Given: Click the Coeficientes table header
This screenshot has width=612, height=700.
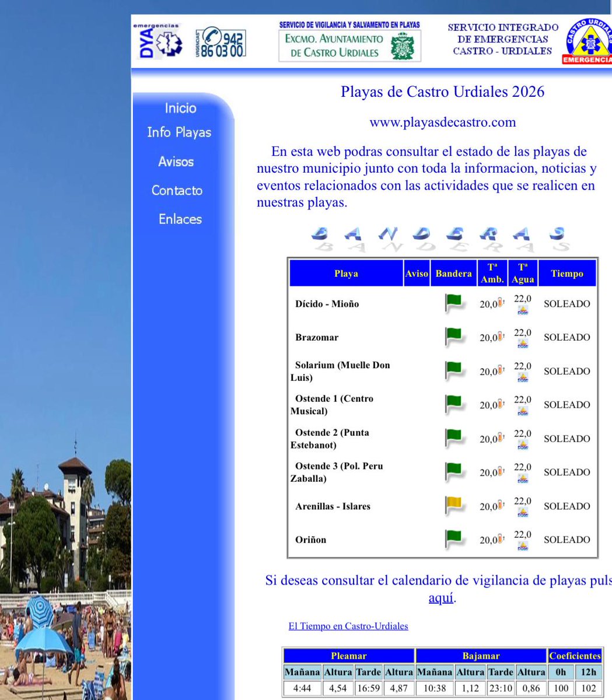Looking at the screenshot, I should coord(575,656).
